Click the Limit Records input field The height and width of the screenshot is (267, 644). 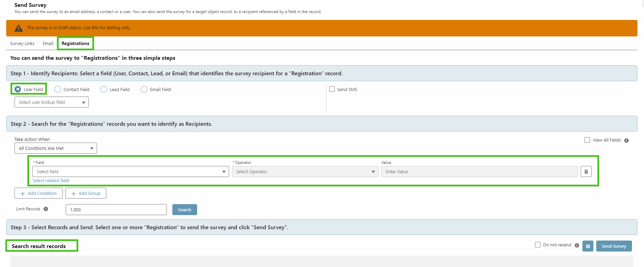(116, 210)
